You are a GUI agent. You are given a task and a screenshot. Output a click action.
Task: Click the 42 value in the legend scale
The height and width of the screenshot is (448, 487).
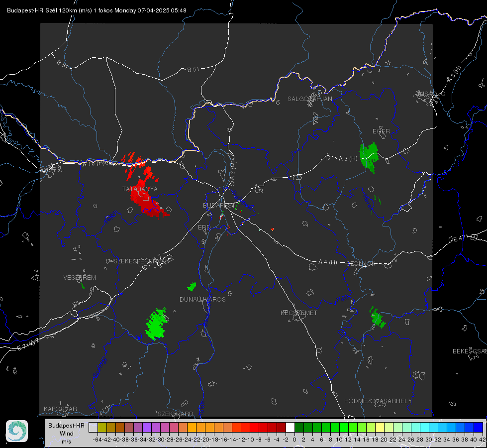[x=482, y=440]
